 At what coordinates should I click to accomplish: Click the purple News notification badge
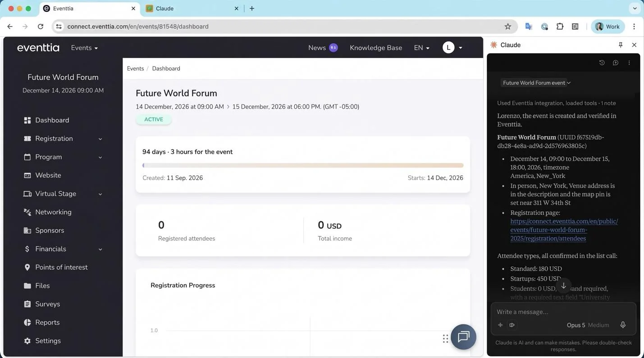pyautogui.click(x=333, y=48)
